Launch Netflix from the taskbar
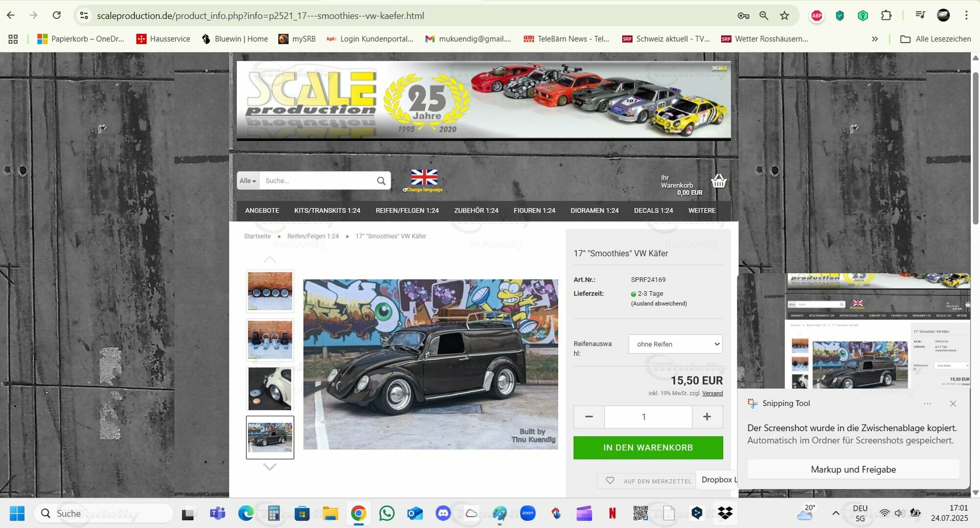Image resolution: width=980 pixels, height=528 pixels. click(x=612, y=513)
